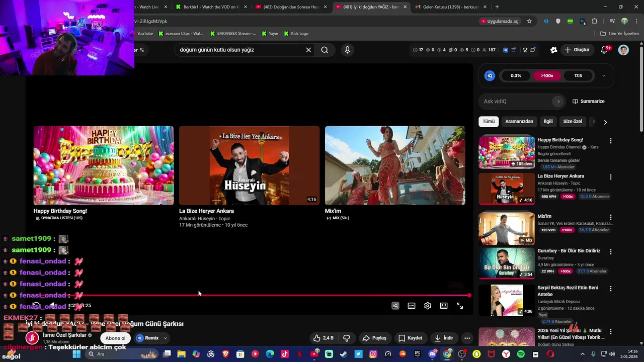Open YouTube notifications bell

click(x=605, y=50)
